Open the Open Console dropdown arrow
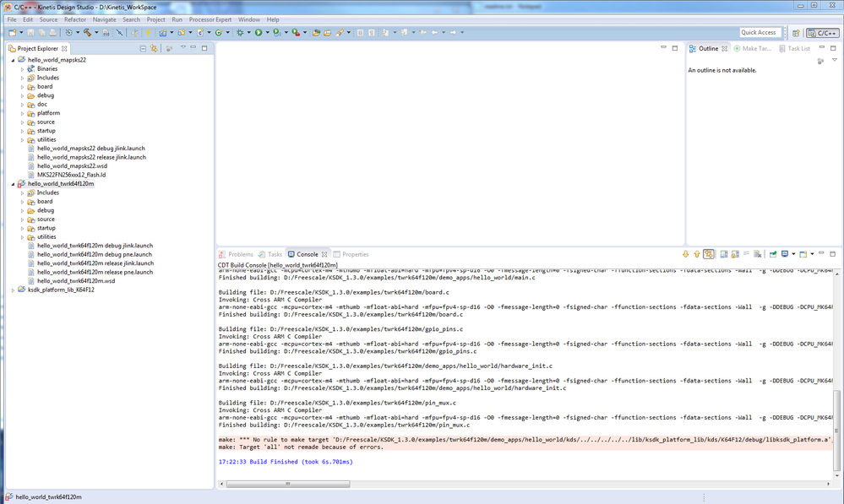This screenshot has width=844, height=504. coord(812,254)
